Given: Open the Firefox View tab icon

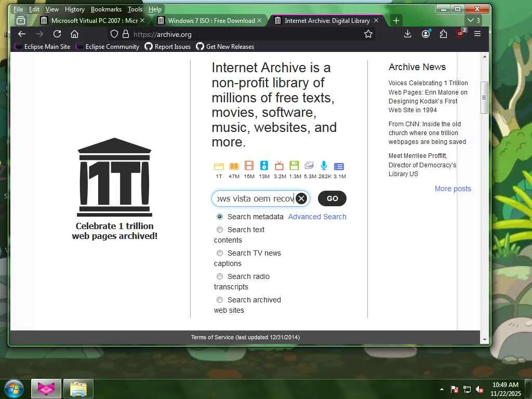Looking at the screenshot, I should click(x=21, y=21).
